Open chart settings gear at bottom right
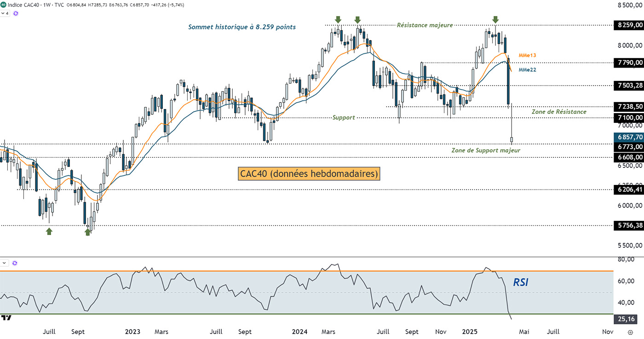Viewport: 644px width, 339px height. point(630,332)
